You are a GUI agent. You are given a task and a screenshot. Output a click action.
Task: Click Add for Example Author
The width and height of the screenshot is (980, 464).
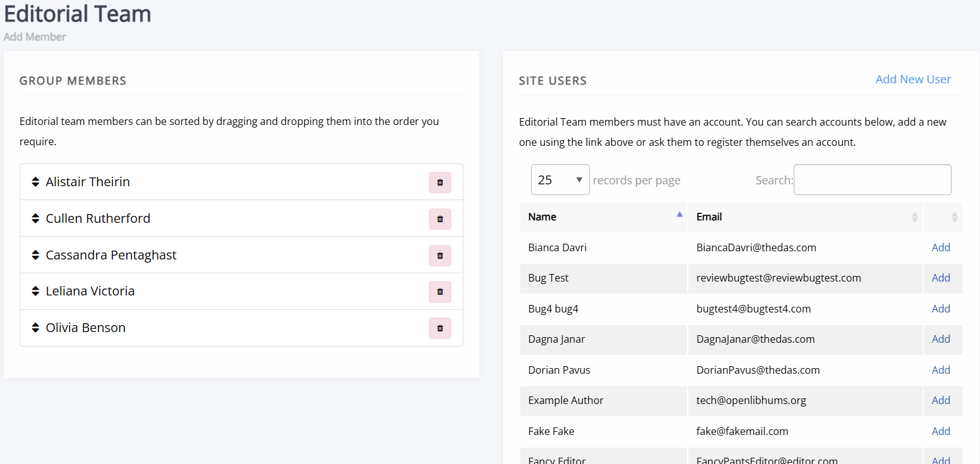click(x=941, y=400)
